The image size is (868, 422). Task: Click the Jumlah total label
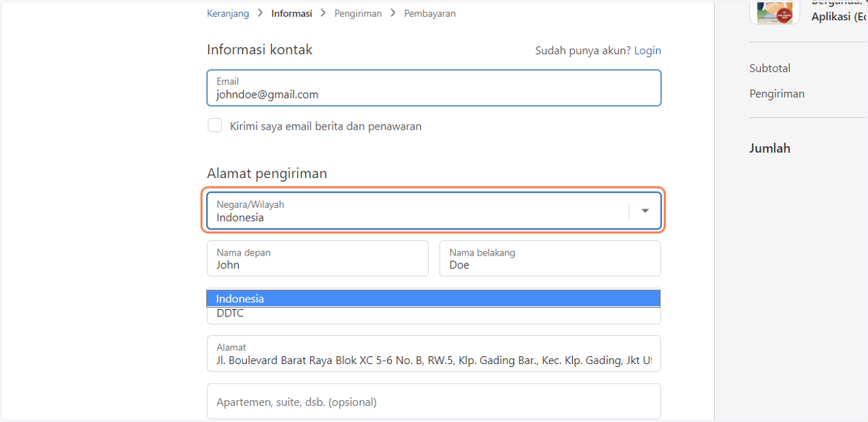[770, 148]
